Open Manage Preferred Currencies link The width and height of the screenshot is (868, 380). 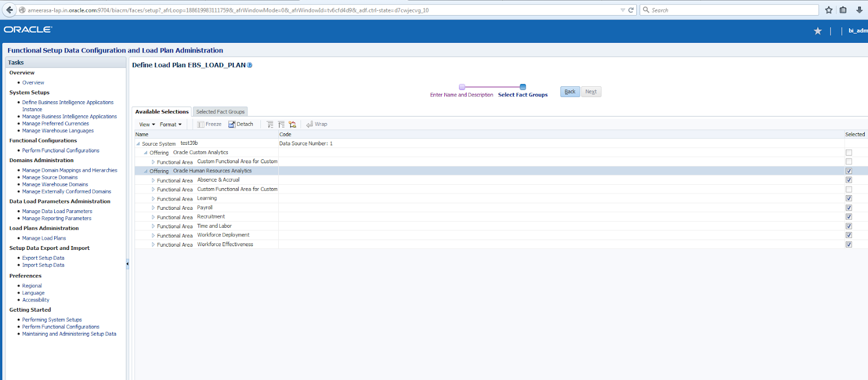click(55, 124)
